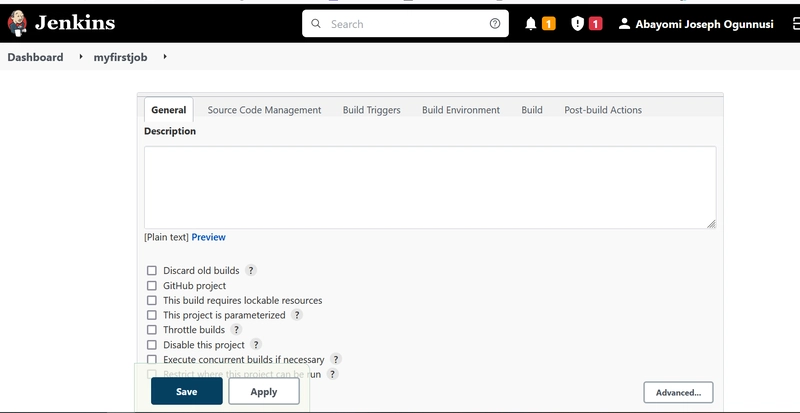Enable Discard old builds checkbox

click(x=152, y=270)
